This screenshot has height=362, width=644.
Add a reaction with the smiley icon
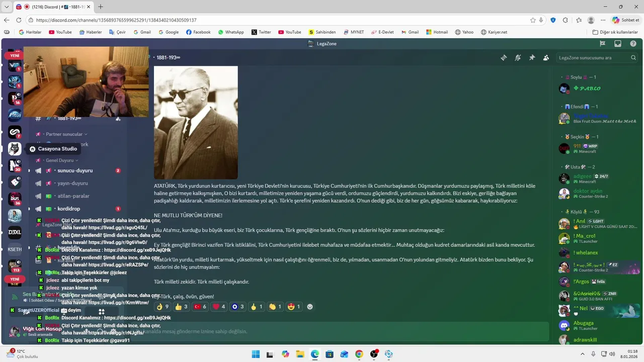(310, 307)
